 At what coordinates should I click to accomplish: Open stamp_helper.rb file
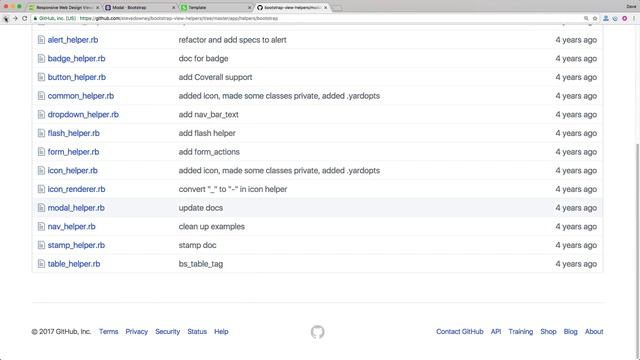[76, 245]
